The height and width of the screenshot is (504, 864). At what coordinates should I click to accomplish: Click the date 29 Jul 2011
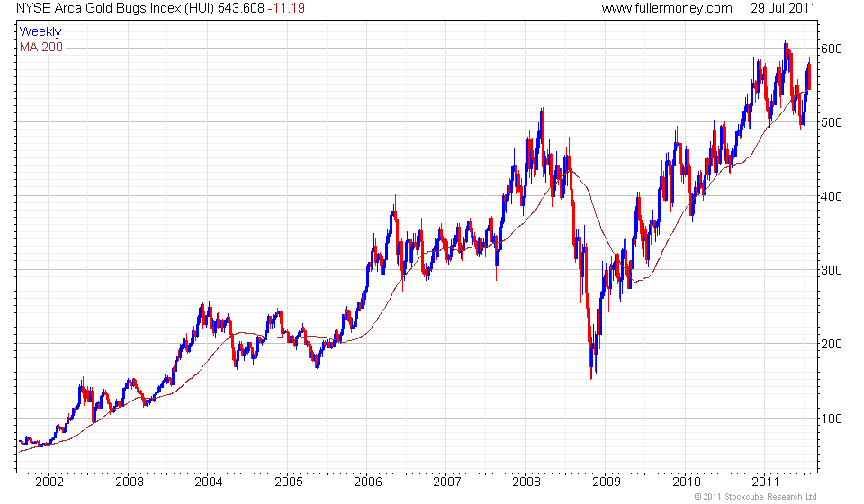[783, 8]
